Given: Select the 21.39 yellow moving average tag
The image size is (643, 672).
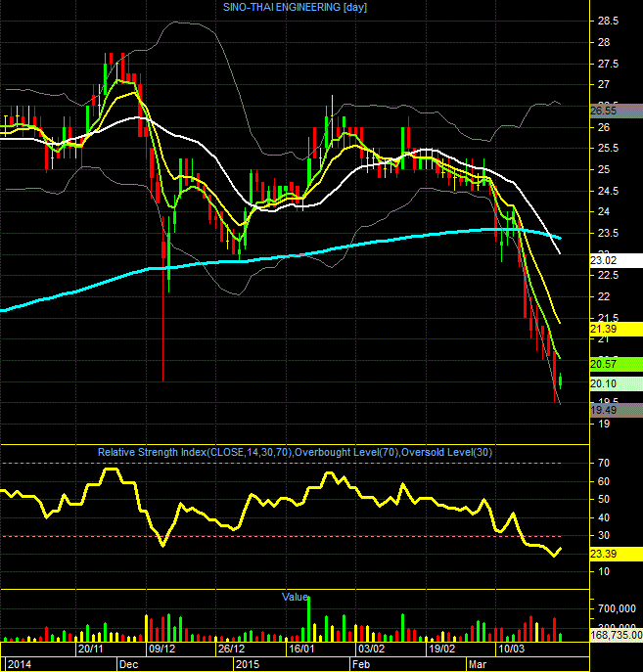Looking at the screenshot, I should point(617,329).
